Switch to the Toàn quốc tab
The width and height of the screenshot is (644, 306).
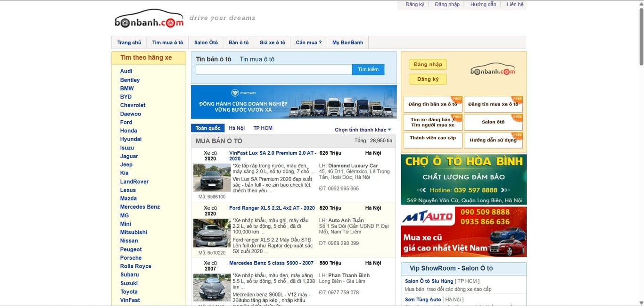[208, 128]
